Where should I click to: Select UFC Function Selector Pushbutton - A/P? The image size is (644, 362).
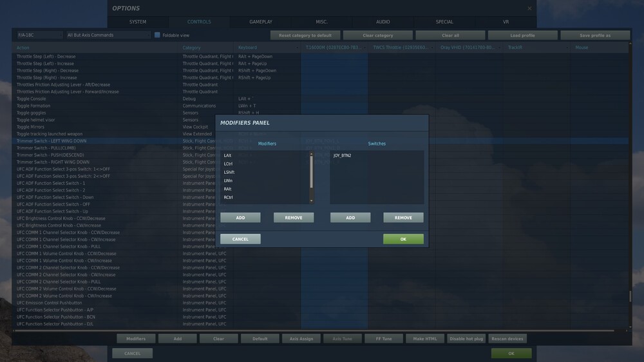(320, 310)
